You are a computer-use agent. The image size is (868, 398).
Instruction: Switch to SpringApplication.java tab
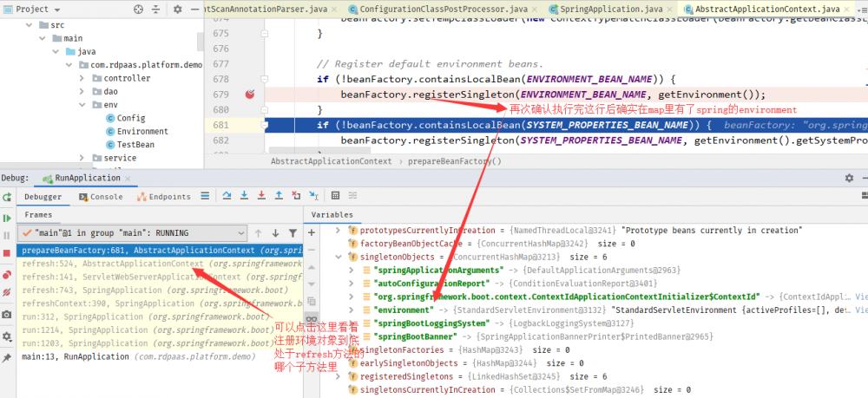click(611, 9)
